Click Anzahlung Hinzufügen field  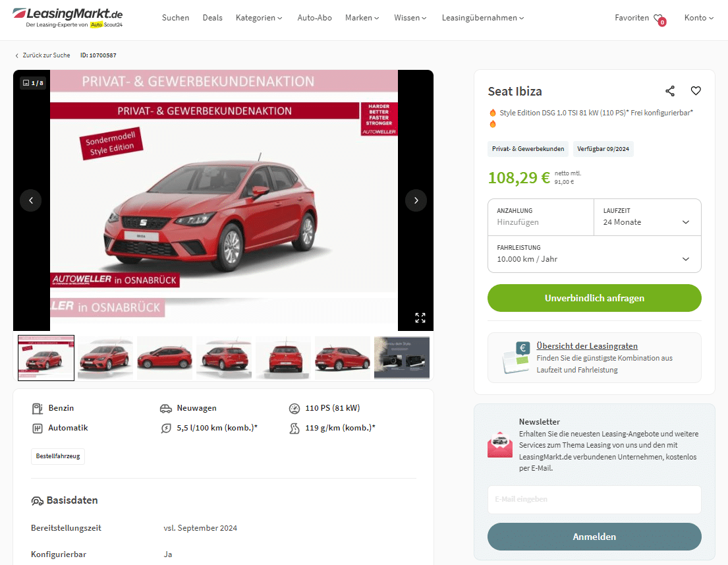tap(541, 217)
